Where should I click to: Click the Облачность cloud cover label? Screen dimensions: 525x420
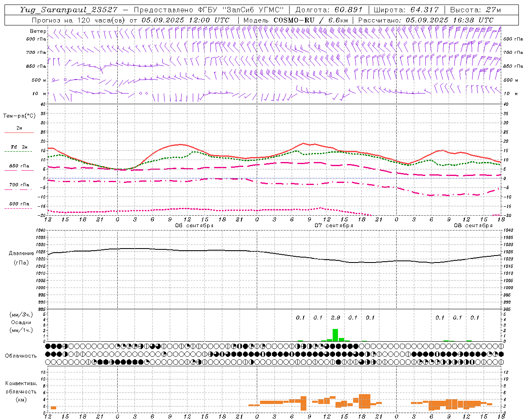point(21,356)
